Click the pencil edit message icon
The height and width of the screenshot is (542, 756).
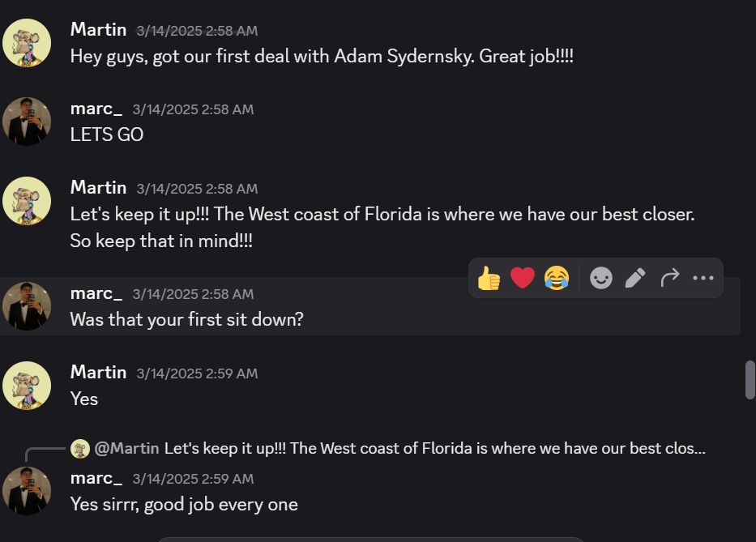point(635,279)
